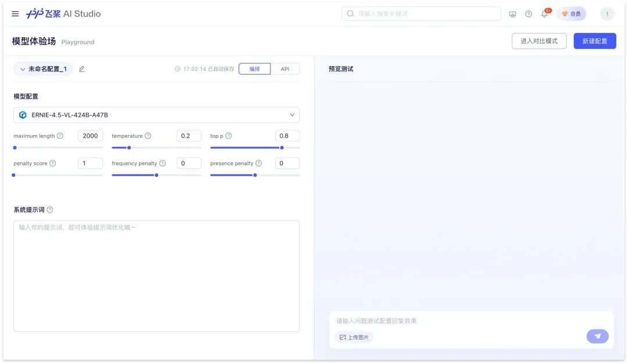Image resolution: width=628 pixels, height=364 pixels.
Task: Click the 会员 membership badge
Action: [571, 13]
